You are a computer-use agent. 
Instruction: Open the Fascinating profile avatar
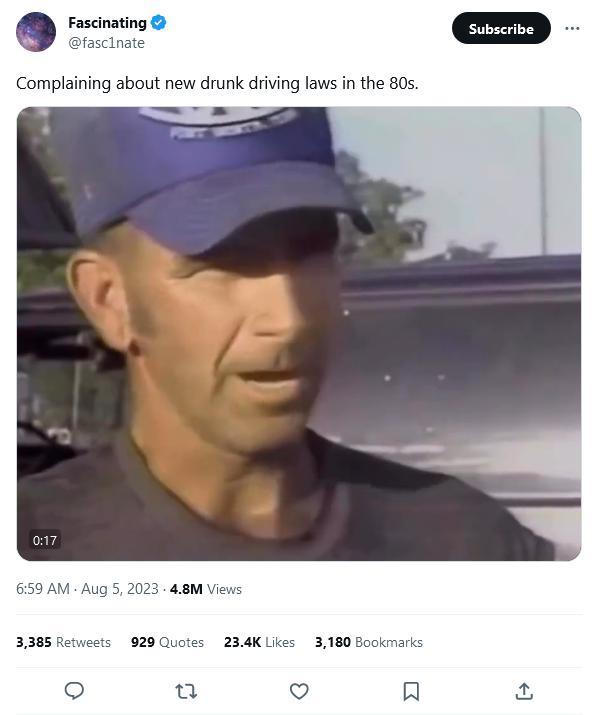36,32
